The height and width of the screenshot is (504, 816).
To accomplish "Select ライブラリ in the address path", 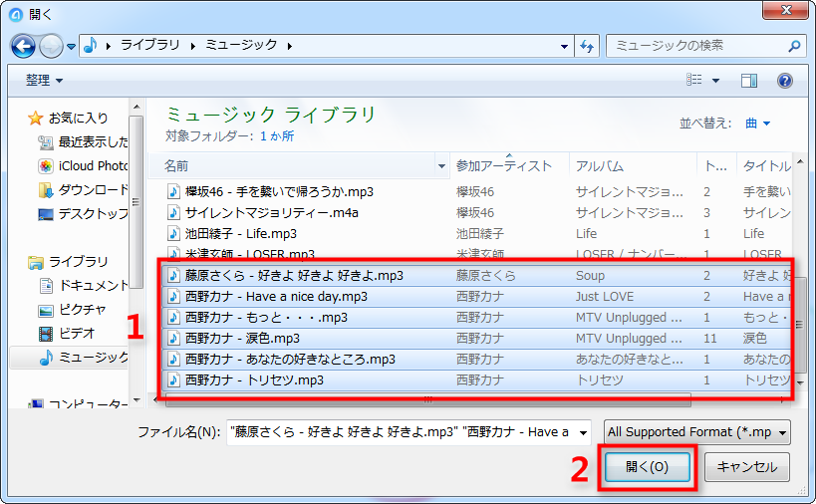I will [149, 45].
